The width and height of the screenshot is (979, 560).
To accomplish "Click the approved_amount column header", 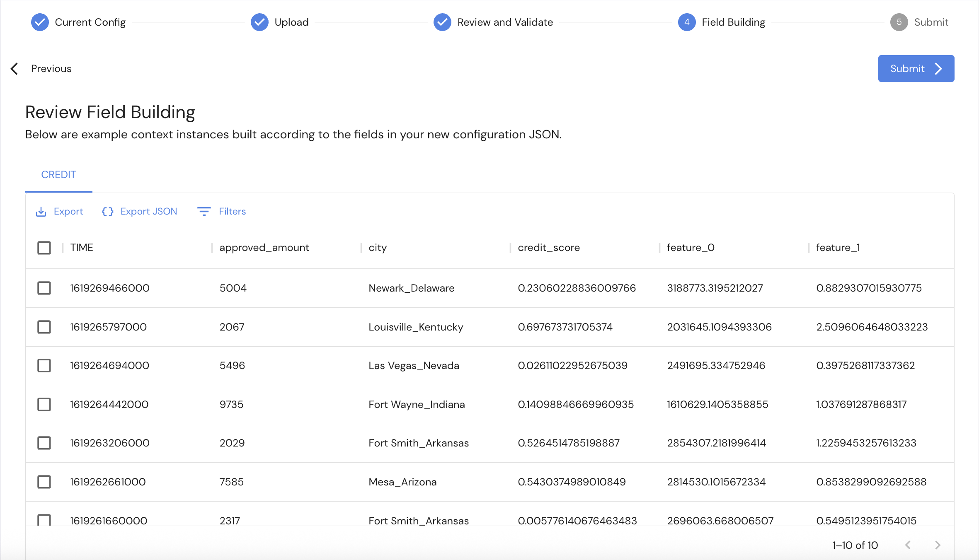I will pyautogui.click(x=264, y=248).
